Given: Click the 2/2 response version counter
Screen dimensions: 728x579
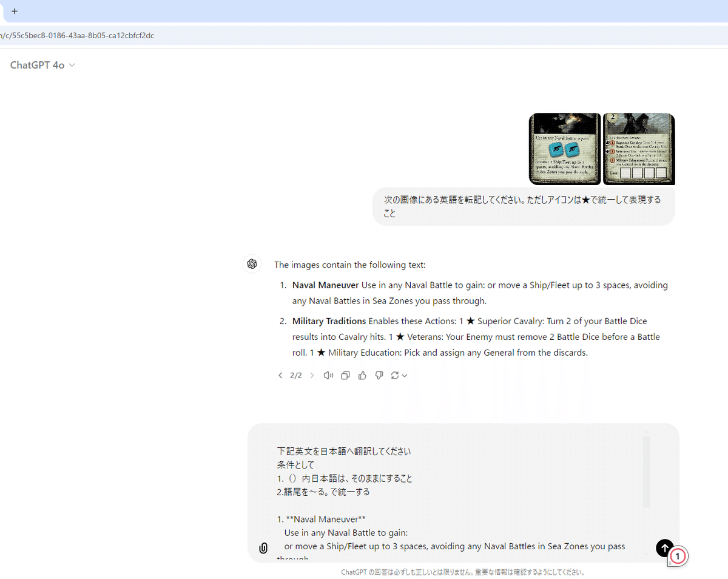Looking at the screenshot, I should 296,376.
